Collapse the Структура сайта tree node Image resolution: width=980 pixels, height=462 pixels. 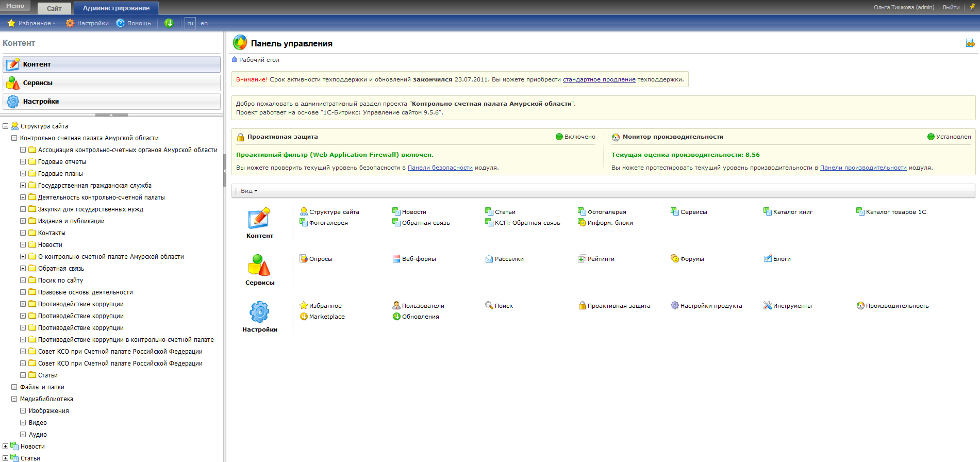click(x=5, y=126)
